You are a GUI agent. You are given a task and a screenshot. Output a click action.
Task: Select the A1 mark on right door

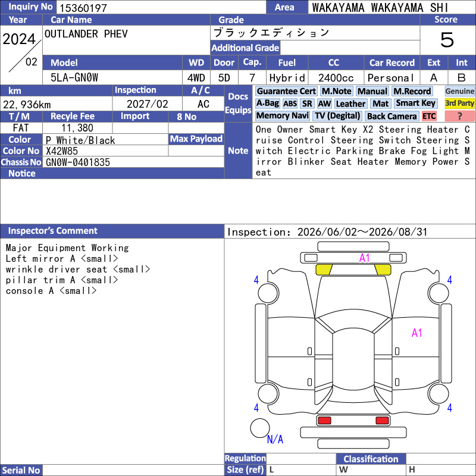pos(417,333)
